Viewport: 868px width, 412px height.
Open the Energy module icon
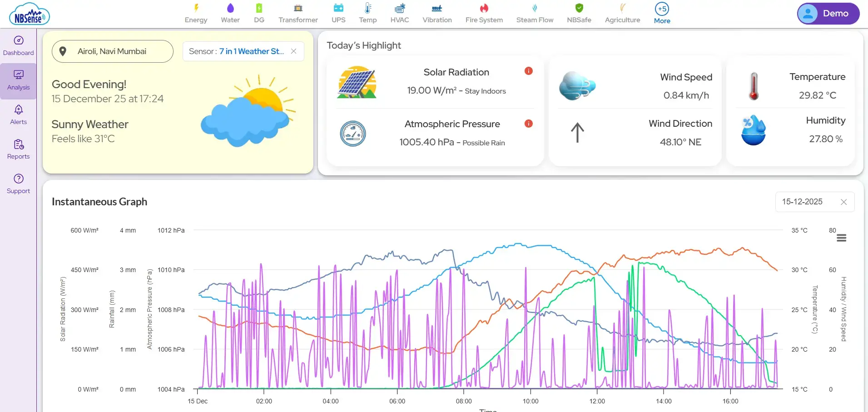pos(196,12)
